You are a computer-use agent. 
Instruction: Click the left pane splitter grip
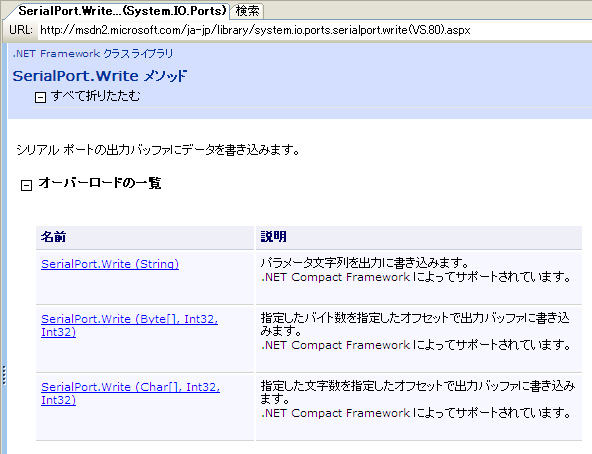(4, 375)
